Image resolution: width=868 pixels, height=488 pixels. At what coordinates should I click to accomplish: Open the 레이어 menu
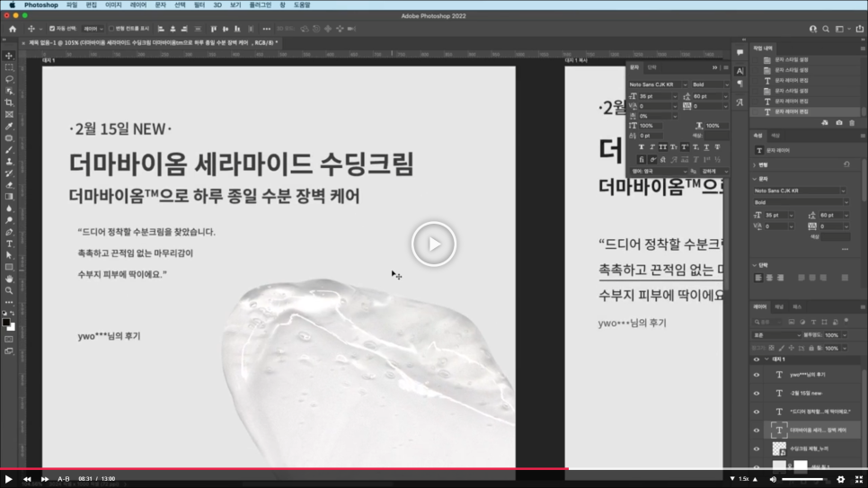tap(137, 5)
